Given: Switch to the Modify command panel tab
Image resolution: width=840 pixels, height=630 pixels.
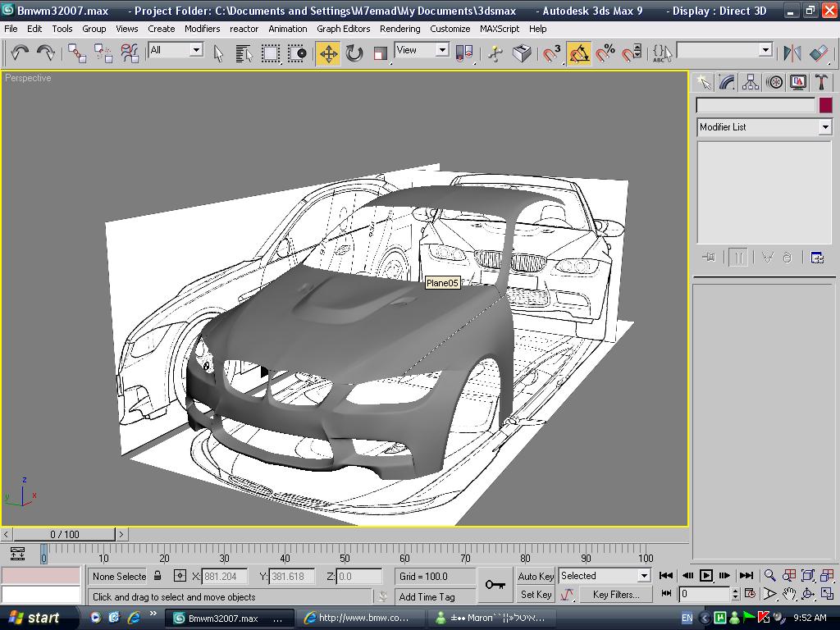Looking at the screenshot, I should [727, 82].
